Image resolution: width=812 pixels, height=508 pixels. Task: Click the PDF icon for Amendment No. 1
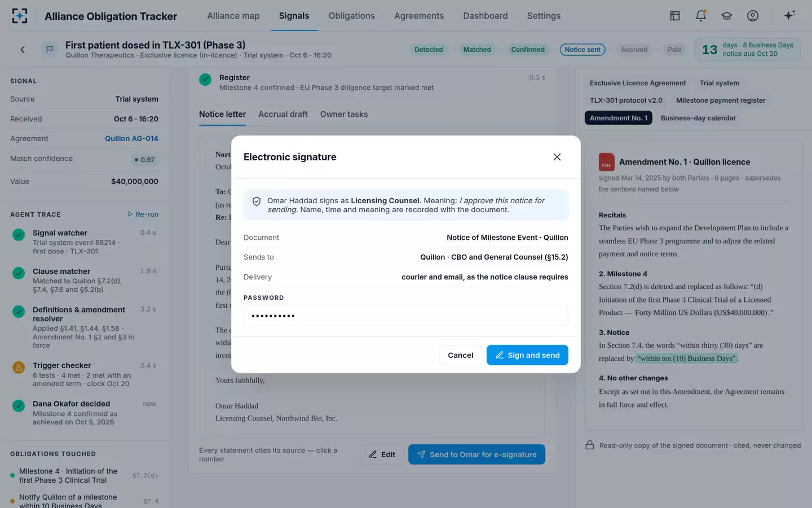click(x=607, y=162)
